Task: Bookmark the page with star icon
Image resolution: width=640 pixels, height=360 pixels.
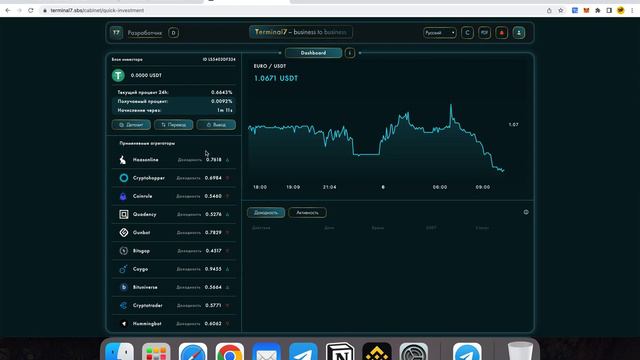Action: pos(561,10)
